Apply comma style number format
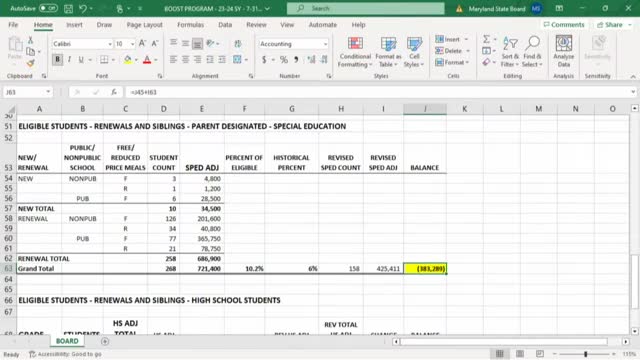 (x=296, y=60)
